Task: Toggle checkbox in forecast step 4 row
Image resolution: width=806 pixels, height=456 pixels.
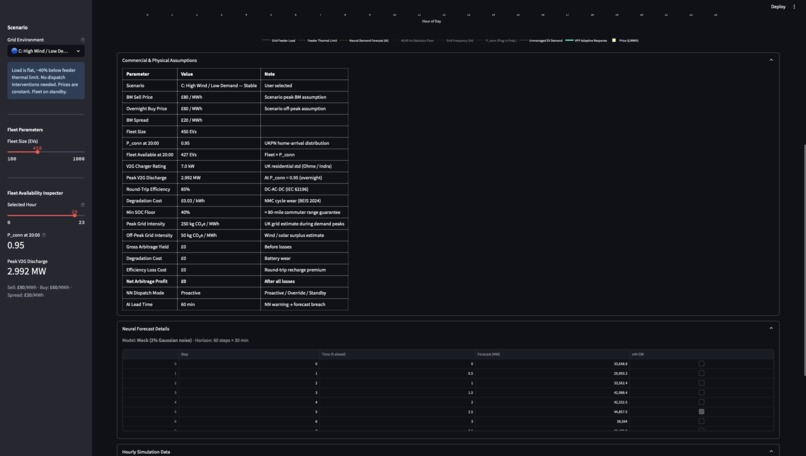Action: pos(701,402)
